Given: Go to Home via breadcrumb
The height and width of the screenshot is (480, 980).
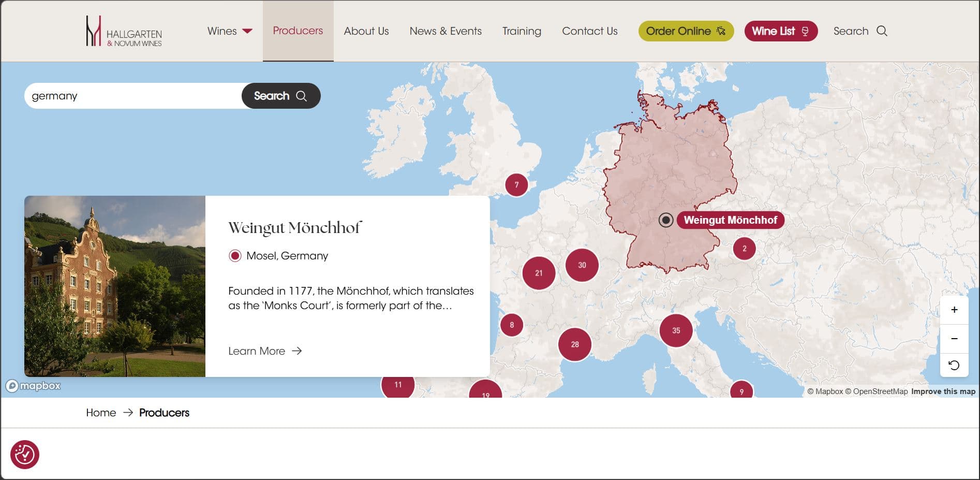Looking at the screenshot, I should (x=101, y=413).
